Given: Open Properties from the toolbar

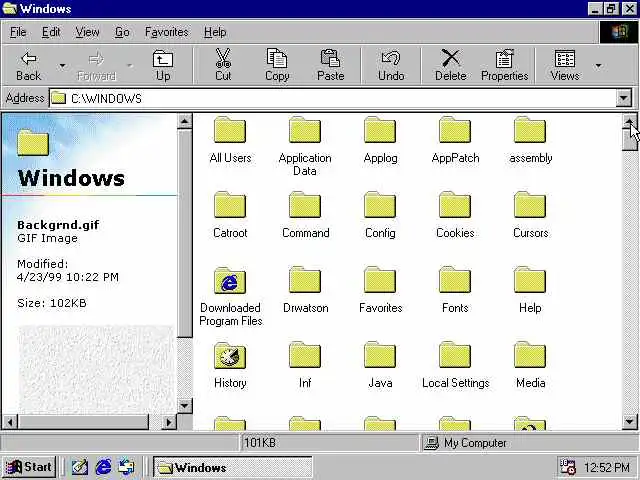Looking at the screenshot, I should point(504,65).
